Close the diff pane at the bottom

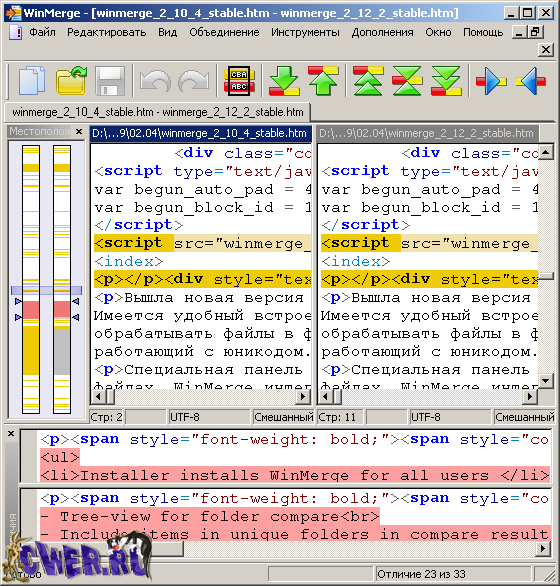(x=11, y=434)
